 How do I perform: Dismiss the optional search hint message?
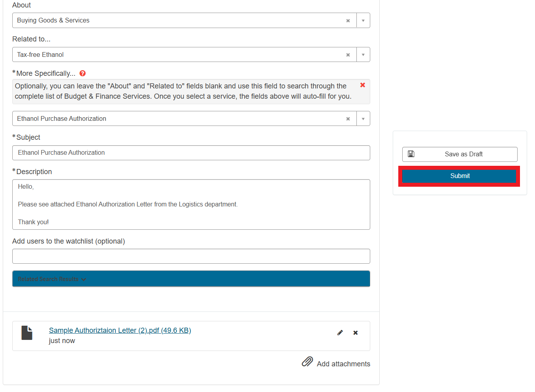coord(362,85)
